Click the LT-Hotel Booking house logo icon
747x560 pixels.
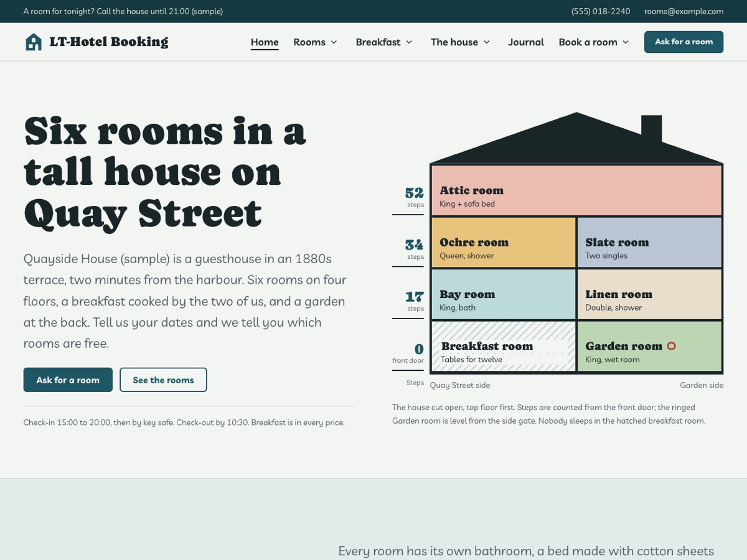pos(34,42)
